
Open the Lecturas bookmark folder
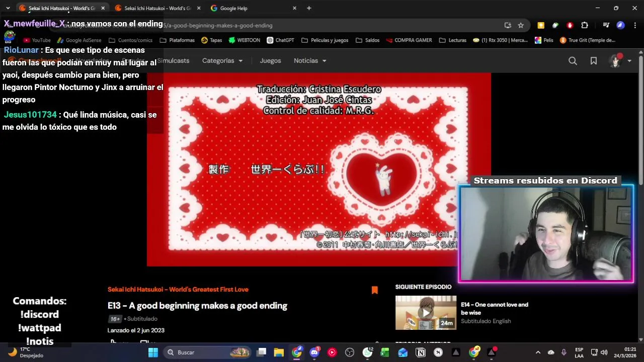[x=453, y=40]
